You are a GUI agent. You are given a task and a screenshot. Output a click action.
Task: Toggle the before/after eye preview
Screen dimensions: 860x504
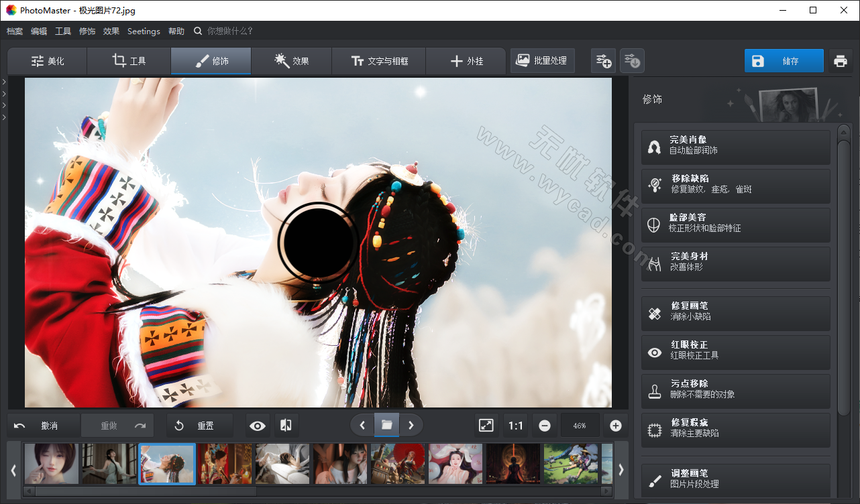[x=257, y=425]
